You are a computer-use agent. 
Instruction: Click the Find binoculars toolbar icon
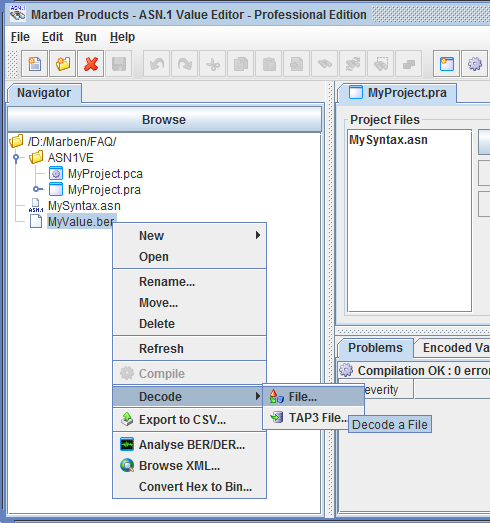(x=325, y=64)
